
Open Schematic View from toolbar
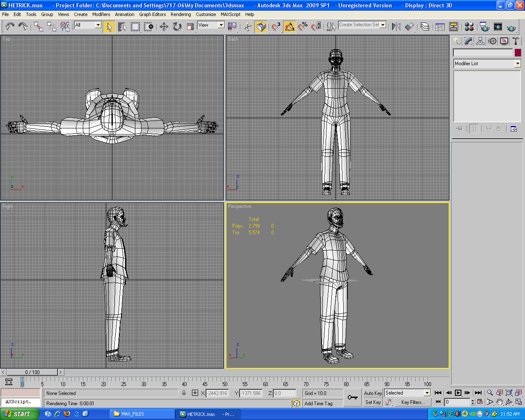tap(454, 27)
